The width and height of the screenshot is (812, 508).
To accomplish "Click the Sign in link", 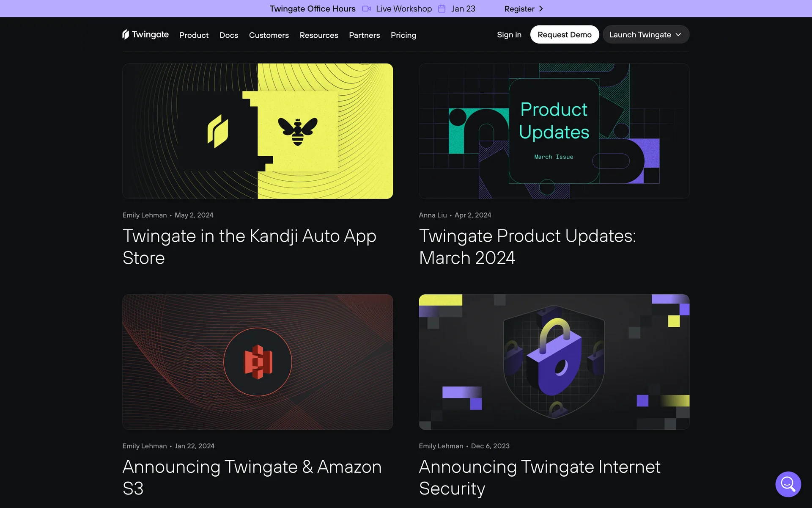I will [509, 35].
